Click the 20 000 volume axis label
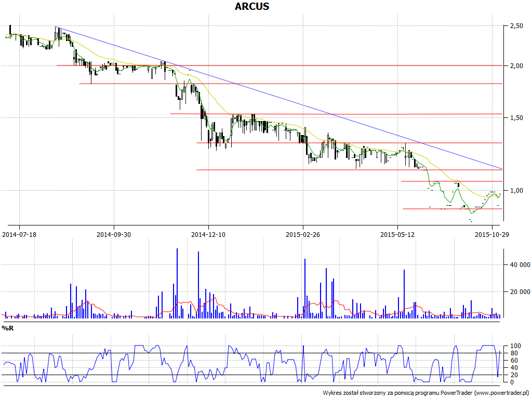The width and height of the screenshot is (532, 399). 520,292
